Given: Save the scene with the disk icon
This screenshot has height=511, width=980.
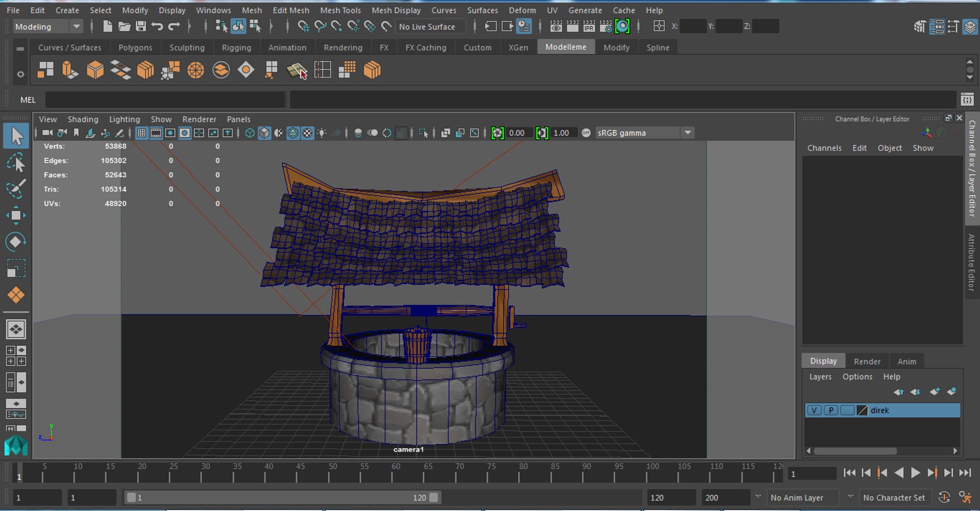Looking at the screenshot, I should coord(141,26).
